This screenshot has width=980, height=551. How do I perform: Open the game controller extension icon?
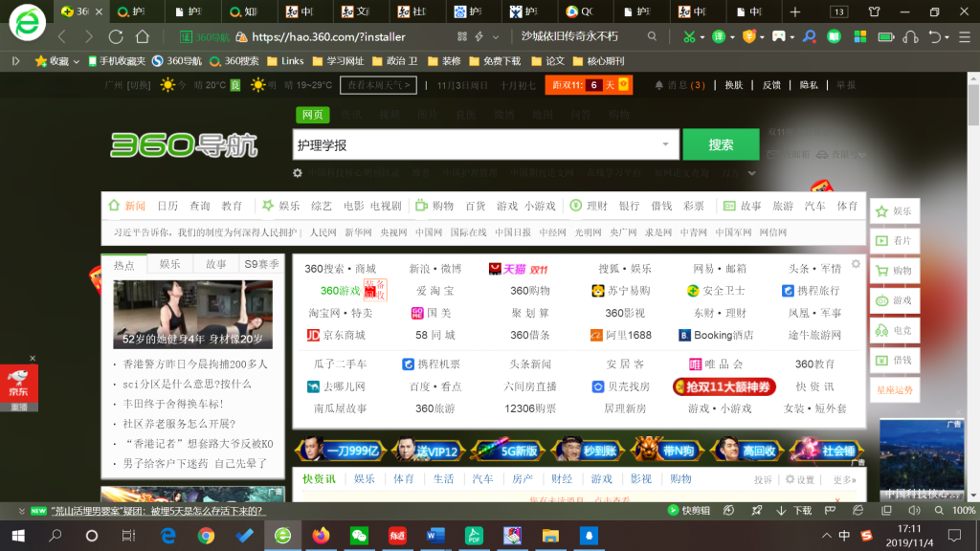pyautogui.click(x=779, y=37)
